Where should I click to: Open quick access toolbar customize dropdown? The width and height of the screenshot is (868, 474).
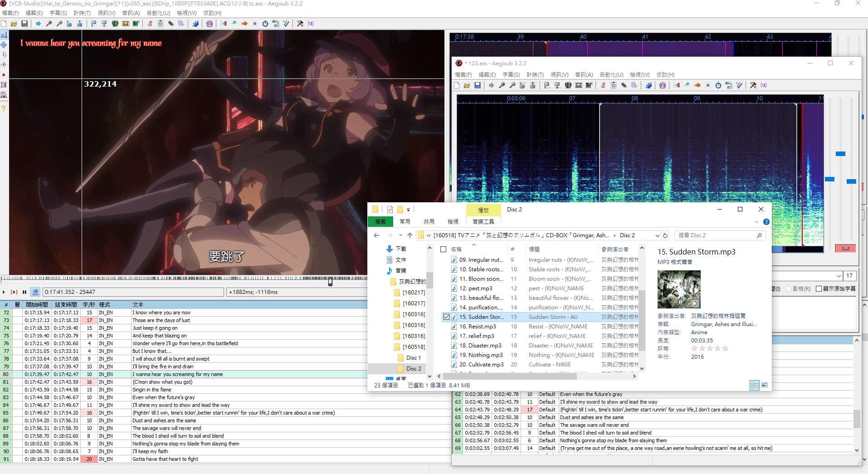tap(409, 210)
